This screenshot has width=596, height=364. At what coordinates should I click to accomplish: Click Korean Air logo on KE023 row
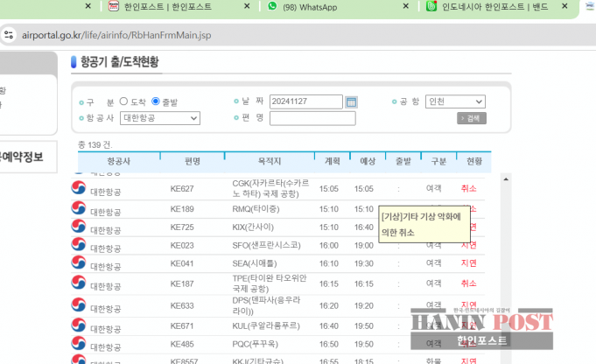coord(78,245)
